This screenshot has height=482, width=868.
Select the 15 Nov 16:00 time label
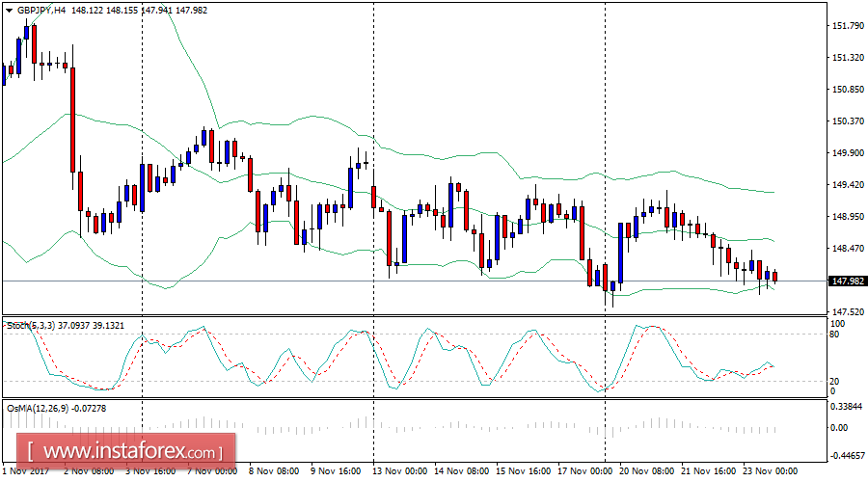tap(523, 471)
